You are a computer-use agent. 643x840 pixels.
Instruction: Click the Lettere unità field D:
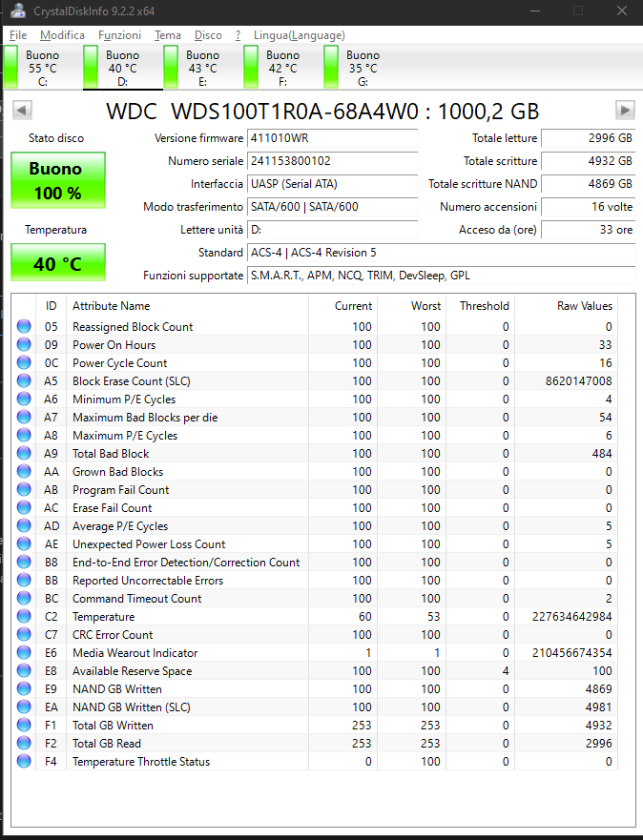[x=332, y=230]
